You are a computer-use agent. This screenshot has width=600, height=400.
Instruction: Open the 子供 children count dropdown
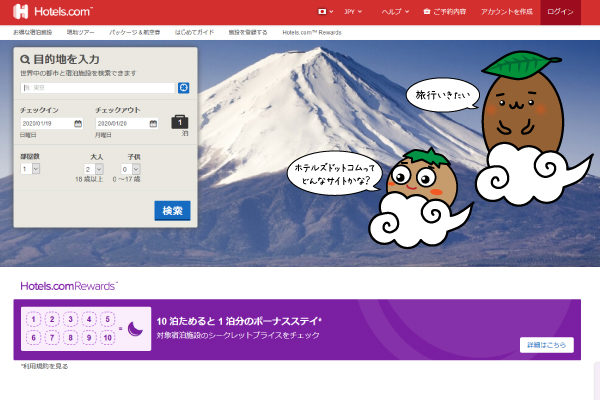[x=133, y=169]
